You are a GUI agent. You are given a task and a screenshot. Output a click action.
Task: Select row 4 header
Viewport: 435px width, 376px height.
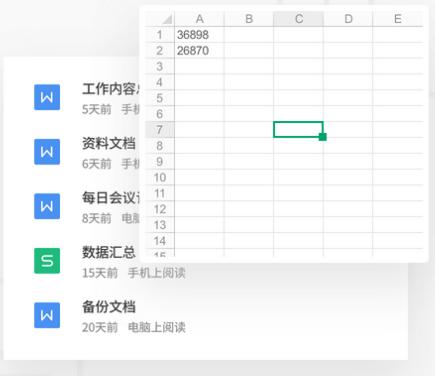point(160,82)
